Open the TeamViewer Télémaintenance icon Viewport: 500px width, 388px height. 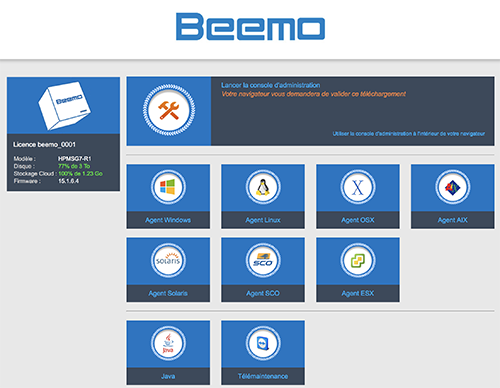click(263, 343)
